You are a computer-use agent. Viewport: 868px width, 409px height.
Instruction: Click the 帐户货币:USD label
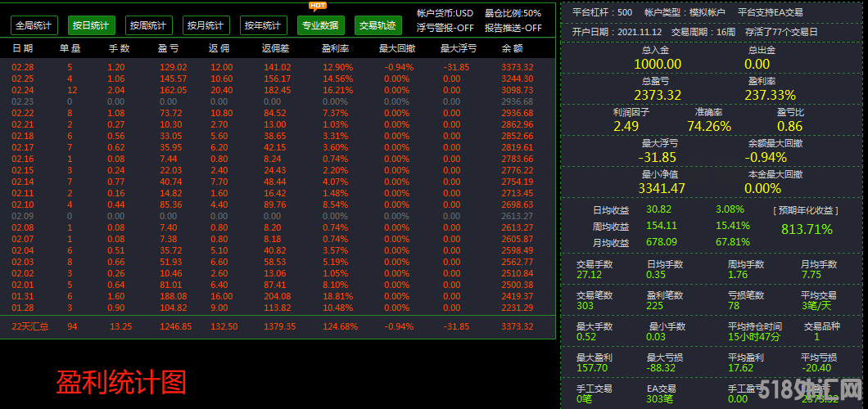(x=445, y=13)
